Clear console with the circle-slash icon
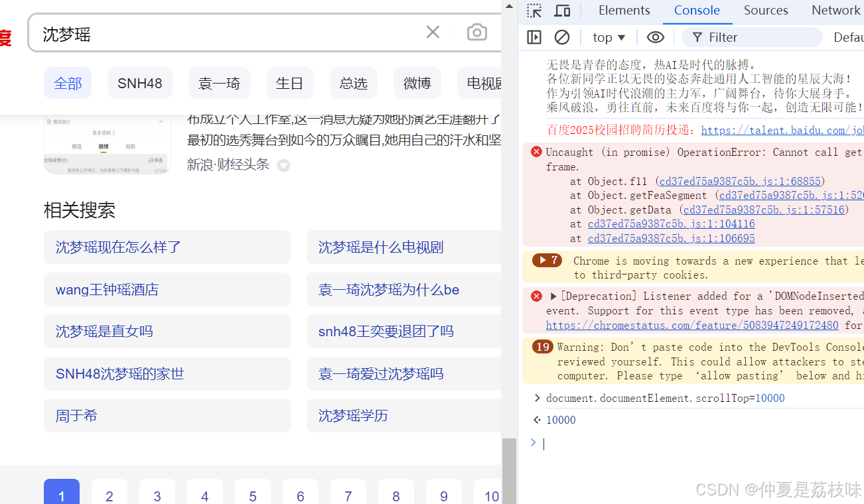The image size is (864, 504). [562, 37]
